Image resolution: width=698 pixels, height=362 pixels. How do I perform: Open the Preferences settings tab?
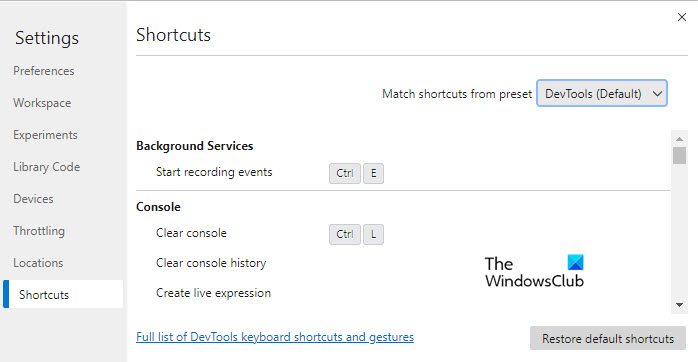click(x=44, y=71)
